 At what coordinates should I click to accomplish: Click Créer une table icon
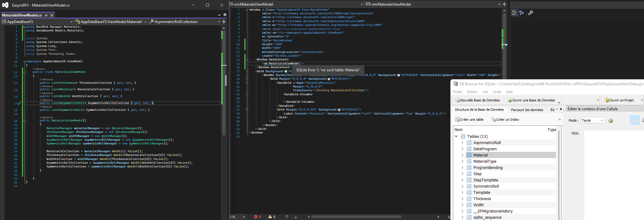click(x=457, y=119)
